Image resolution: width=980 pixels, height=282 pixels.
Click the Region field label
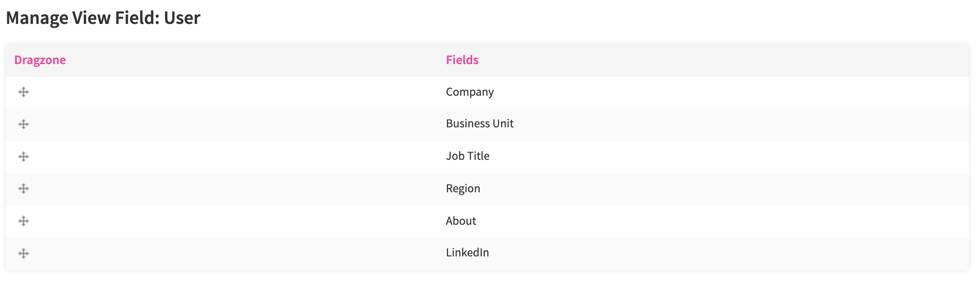coord(463,189)
